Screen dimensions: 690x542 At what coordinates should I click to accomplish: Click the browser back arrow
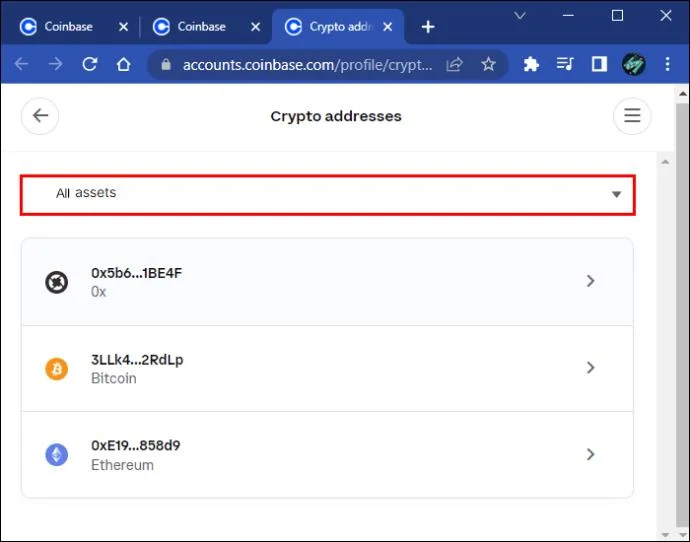tap(21, 64)
